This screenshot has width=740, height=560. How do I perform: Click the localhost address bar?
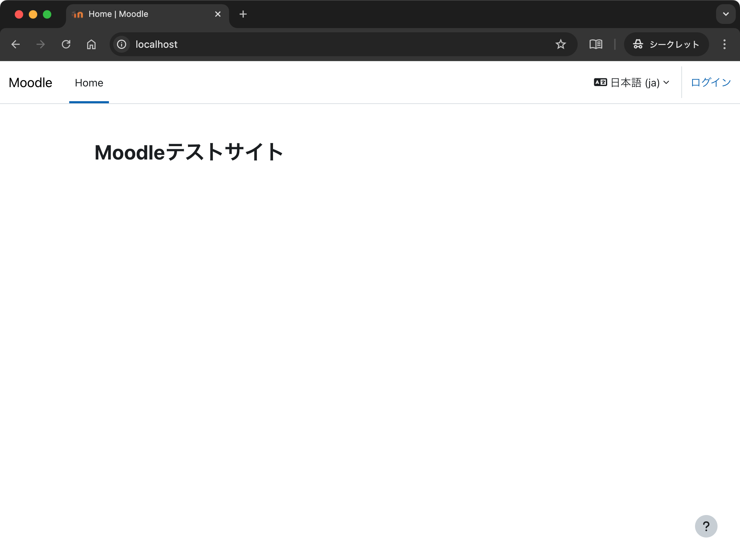316,44
